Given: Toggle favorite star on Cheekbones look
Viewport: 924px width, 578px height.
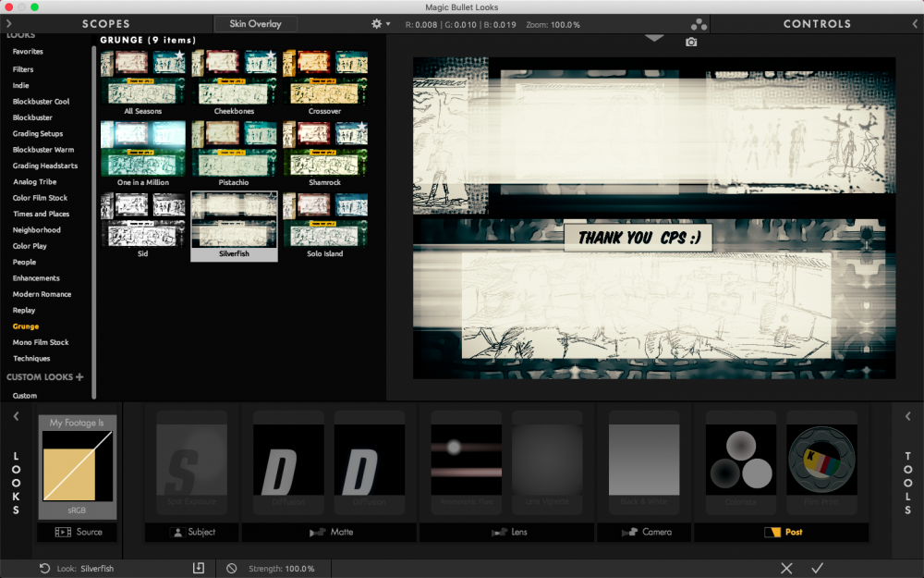Looking at the screenshot, I should 270,55.
